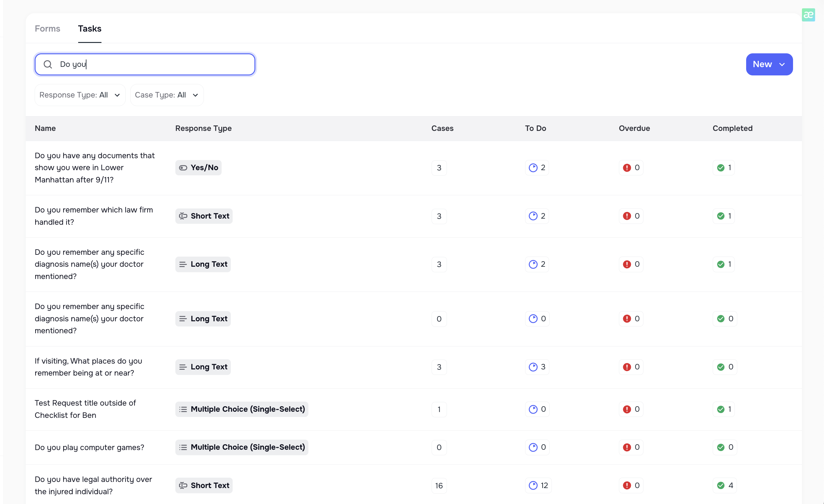Click the Long Text icon on the visiting places row
824x504 pixels.
(183, 367)
